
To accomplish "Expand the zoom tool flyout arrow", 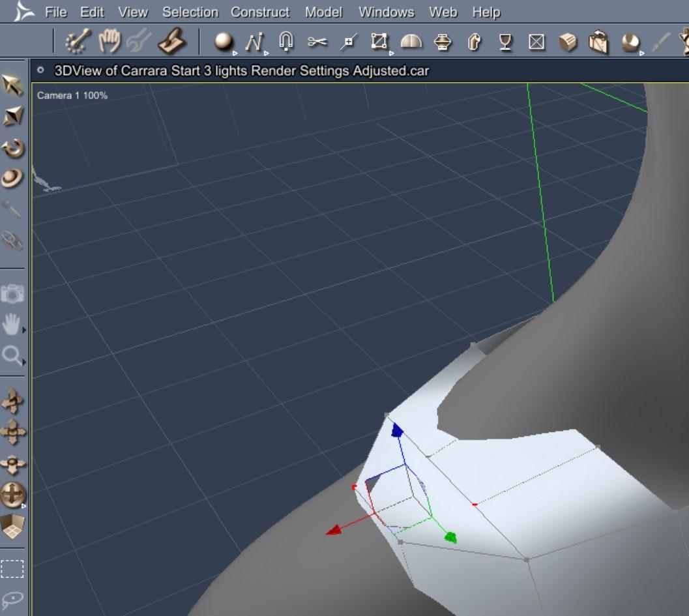I will 24,362.
